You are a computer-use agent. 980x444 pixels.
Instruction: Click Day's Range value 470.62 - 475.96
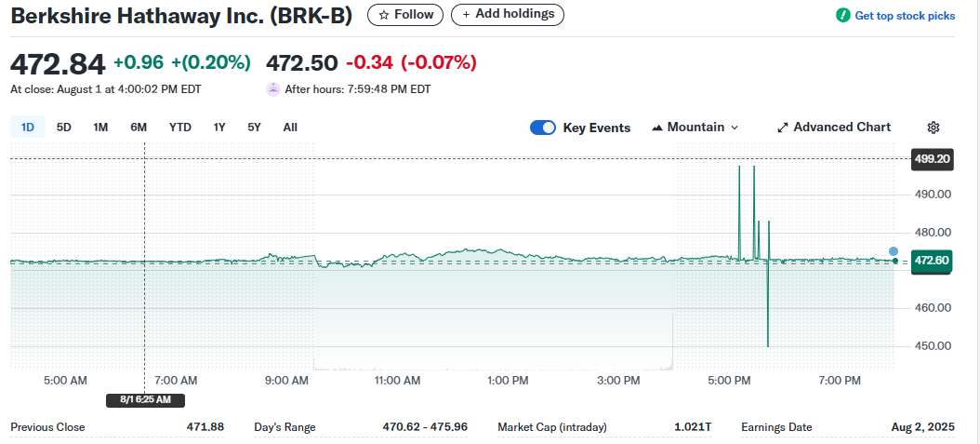coord(425,427)
